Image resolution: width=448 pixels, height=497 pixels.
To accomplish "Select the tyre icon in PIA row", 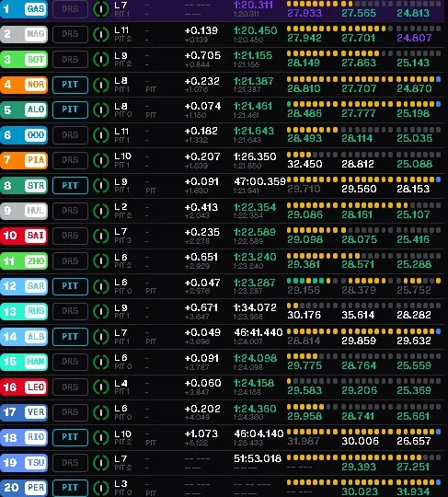I will point(101,160).
